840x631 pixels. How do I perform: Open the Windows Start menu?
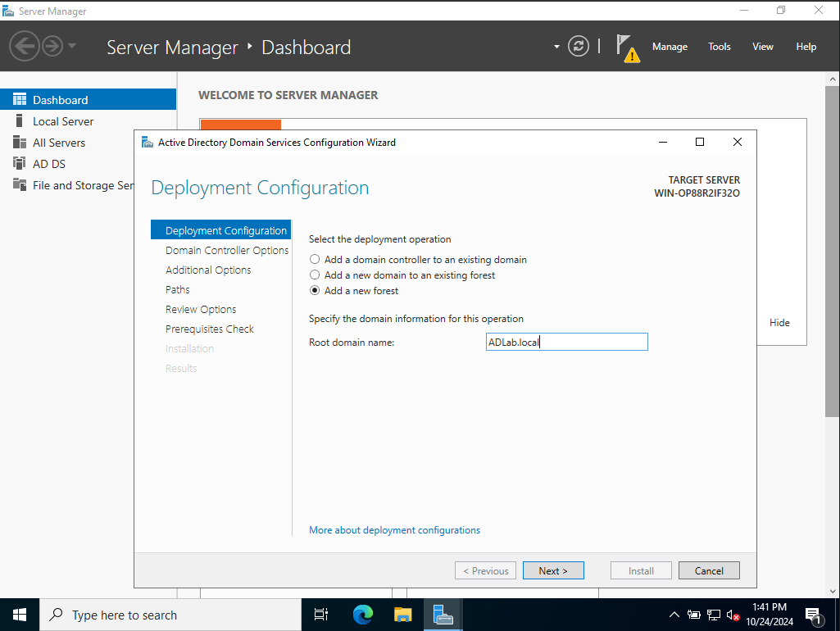[20, 615]
